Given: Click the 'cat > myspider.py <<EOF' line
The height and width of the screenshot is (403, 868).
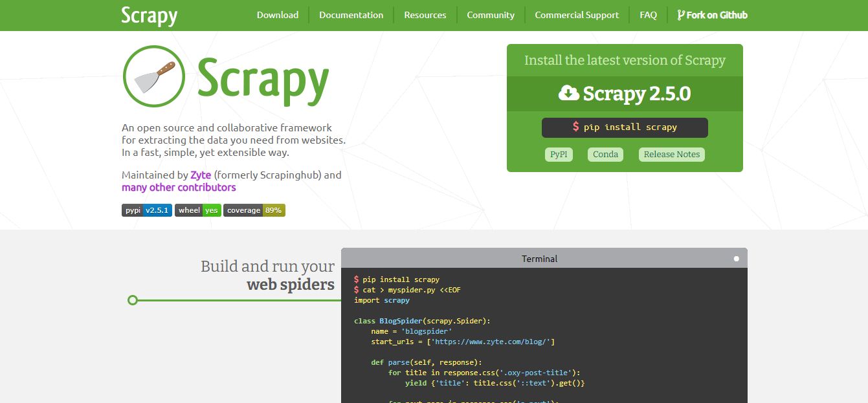Looking at the screenshot, I should pos(407,290).
